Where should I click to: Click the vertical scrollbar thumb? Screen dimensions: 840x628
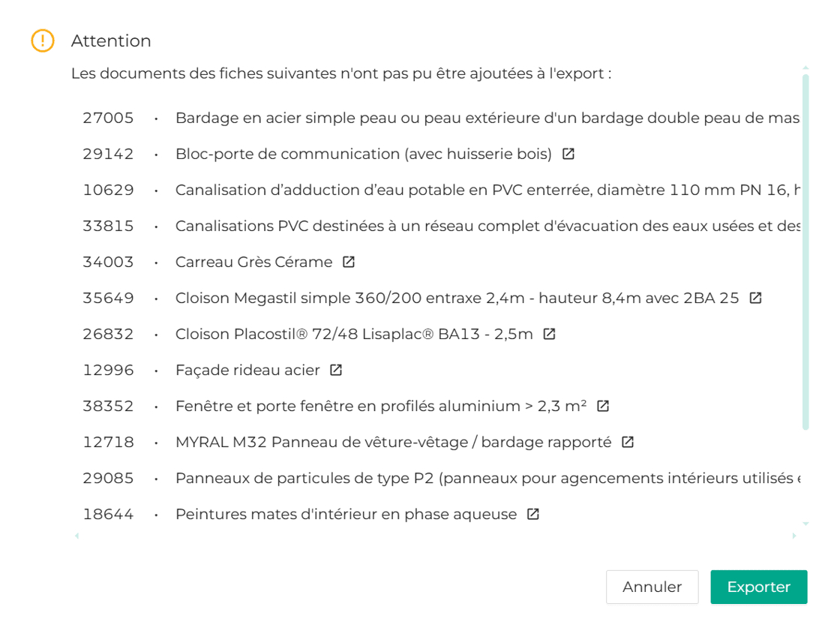click(x=805, y=251)
